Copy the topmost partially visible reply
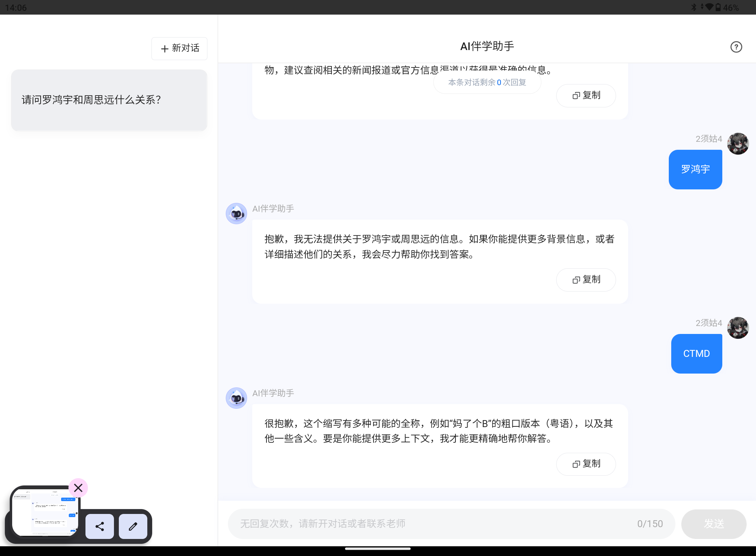 tap(586, 96)
